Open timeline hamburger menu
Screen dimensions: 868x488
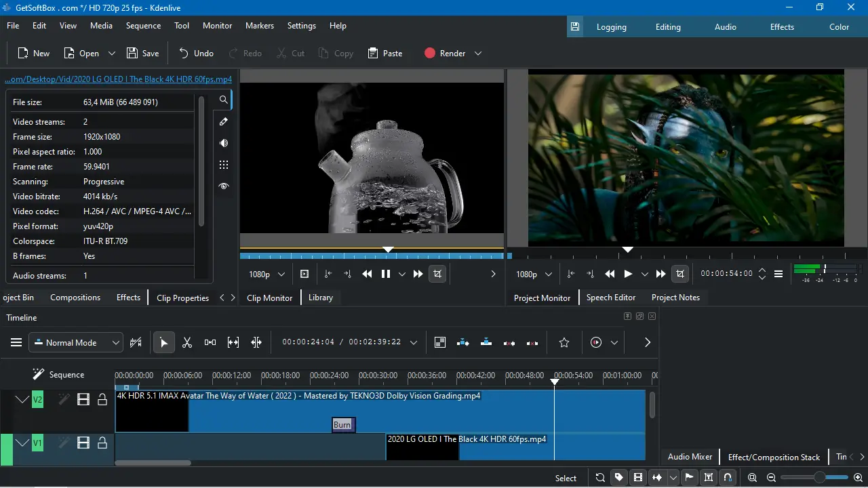(16, 342)
